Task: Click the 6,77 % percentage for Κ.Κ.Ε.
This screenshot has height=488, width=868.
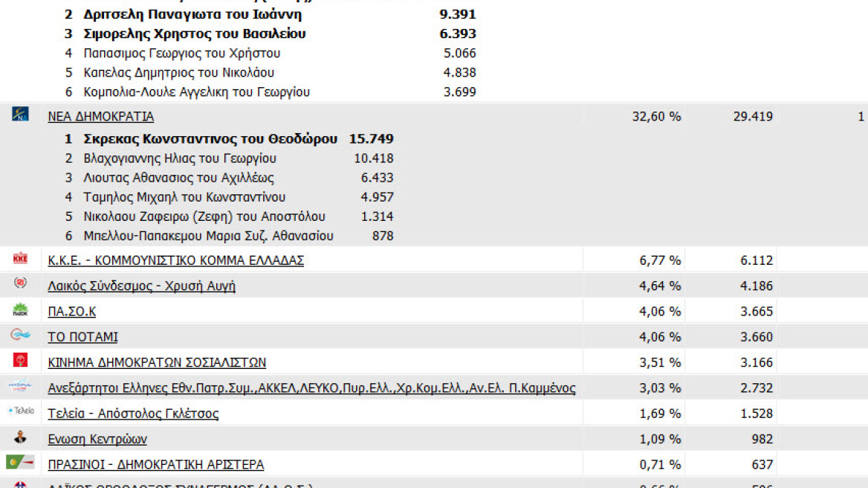Action: pos(660,260)
